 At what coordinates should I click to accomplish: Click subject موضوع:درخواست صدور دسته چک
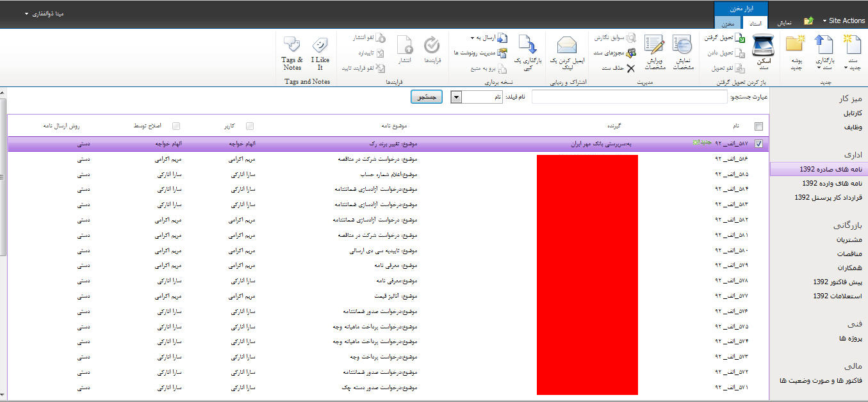click(379, 388)
